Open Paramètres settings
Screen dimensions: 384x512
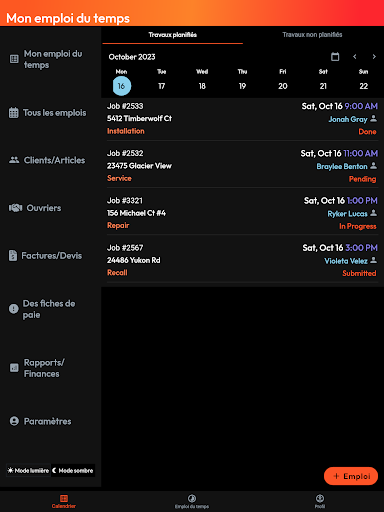pos(40,421)
